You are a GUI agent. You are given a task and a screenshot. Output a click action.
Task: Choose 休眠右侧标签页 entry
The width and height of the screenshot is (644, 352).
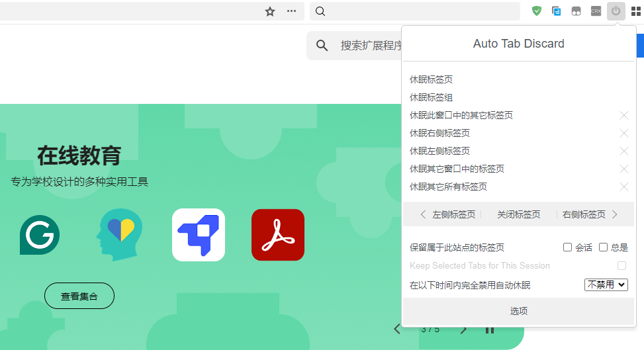(x=440, y=133)
